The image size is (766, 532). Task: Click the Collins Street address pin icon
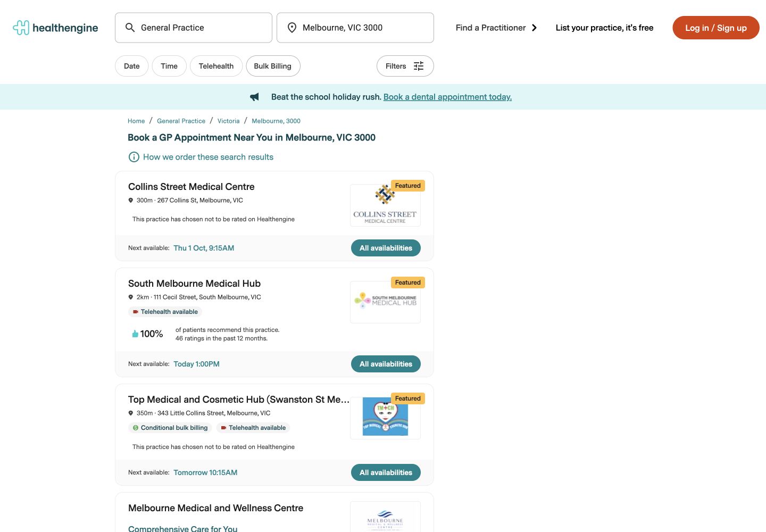131,201
